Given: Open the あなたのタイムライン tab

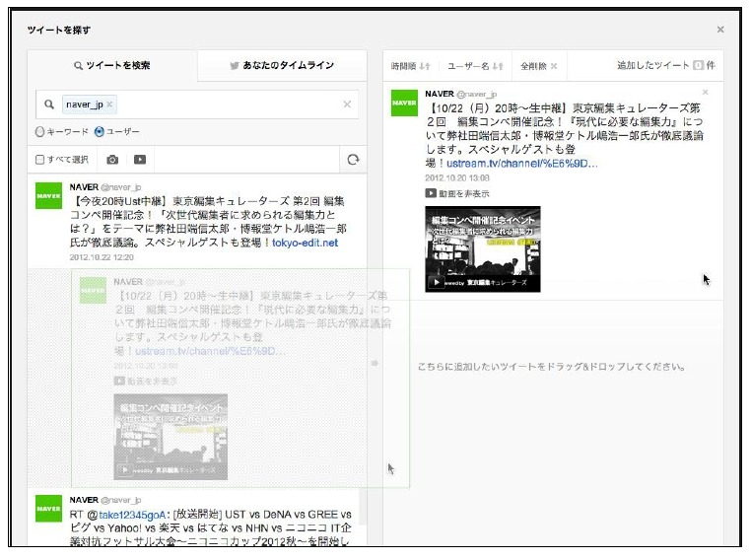Looking at the screenshot, I should click(282, 65).
